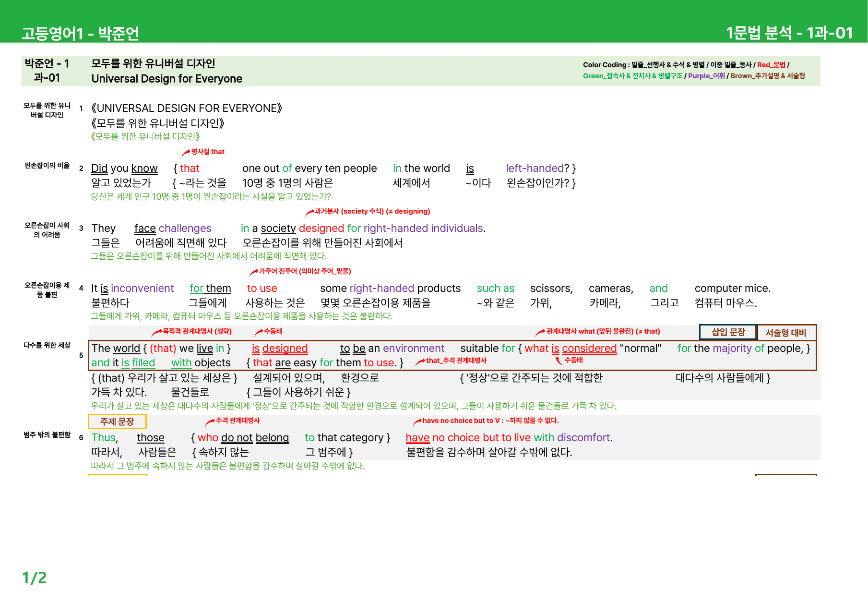
Task: Click the green underlined "is filled"
Action: (138, 363)
